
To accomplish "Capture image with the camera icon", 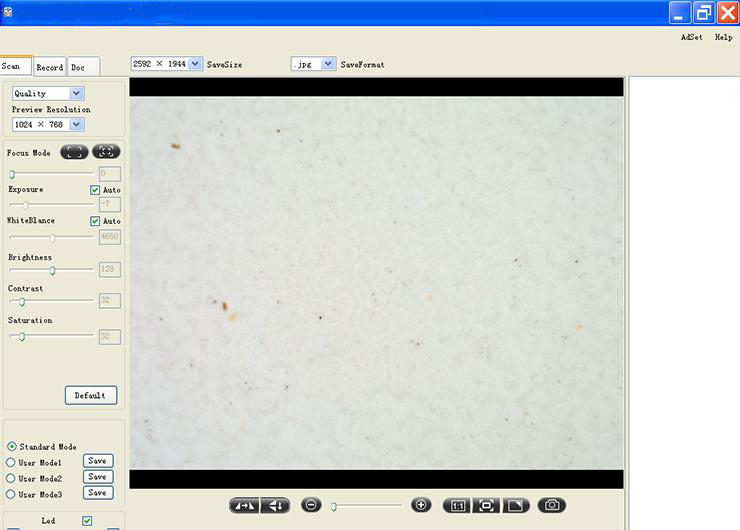I will (x=552, y=505).
